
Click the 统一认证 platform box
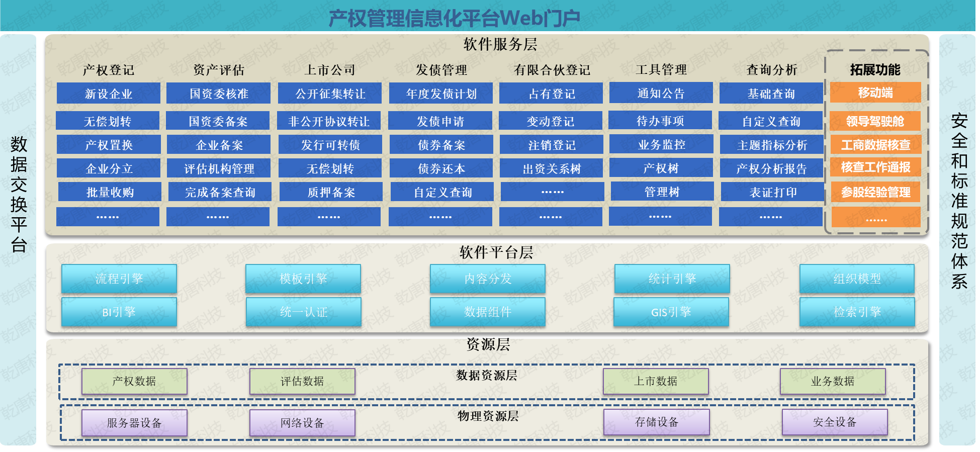(x=304, y=312)
